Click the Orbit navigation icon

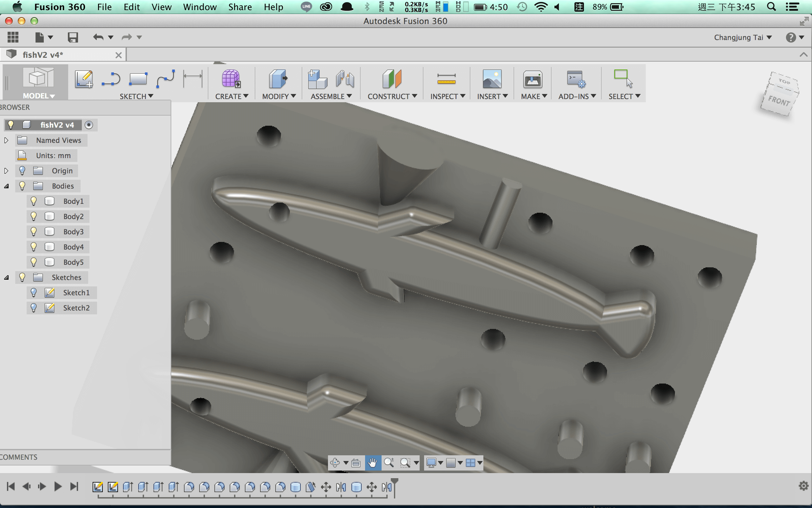pyautogui.click(x=335, y=463)
